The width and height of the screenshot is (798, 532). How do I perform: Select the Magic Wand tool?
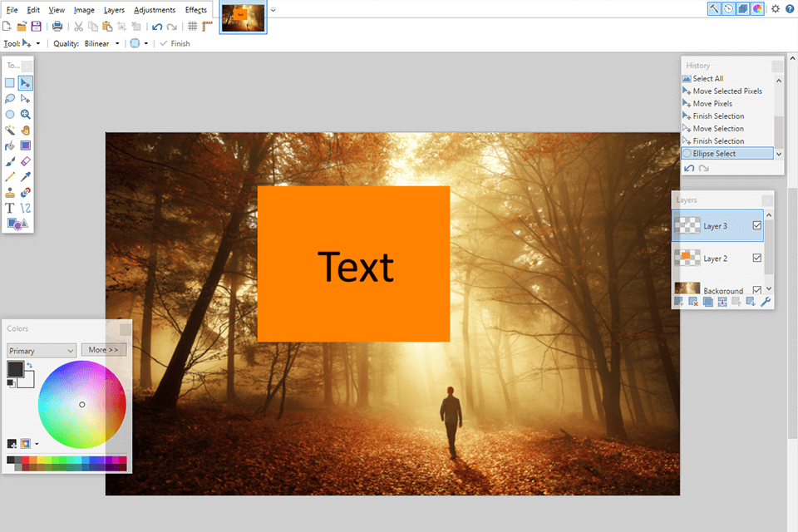coord(9,131)
